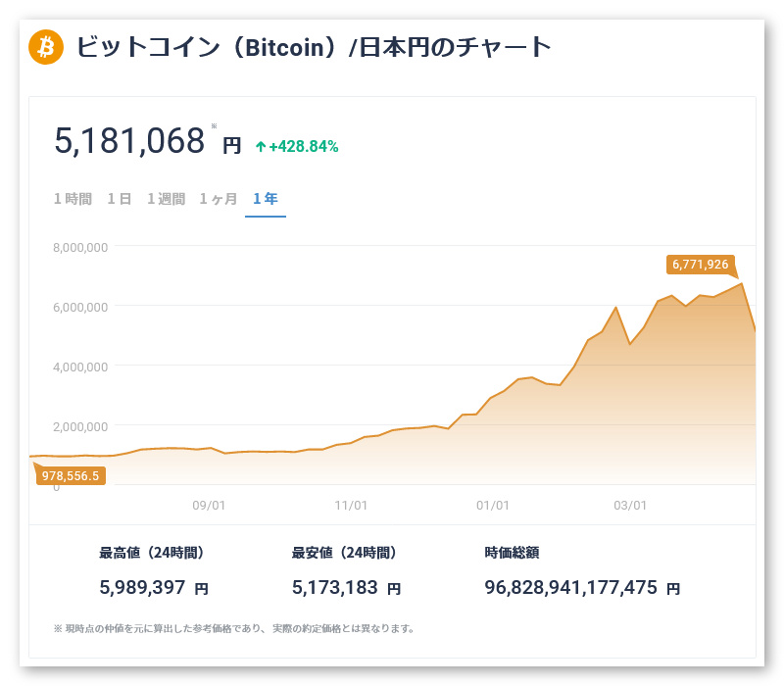This screenshot has width=784, height=686.
Task: Open the 1週間 chart range tab
Action: [166, 199]
